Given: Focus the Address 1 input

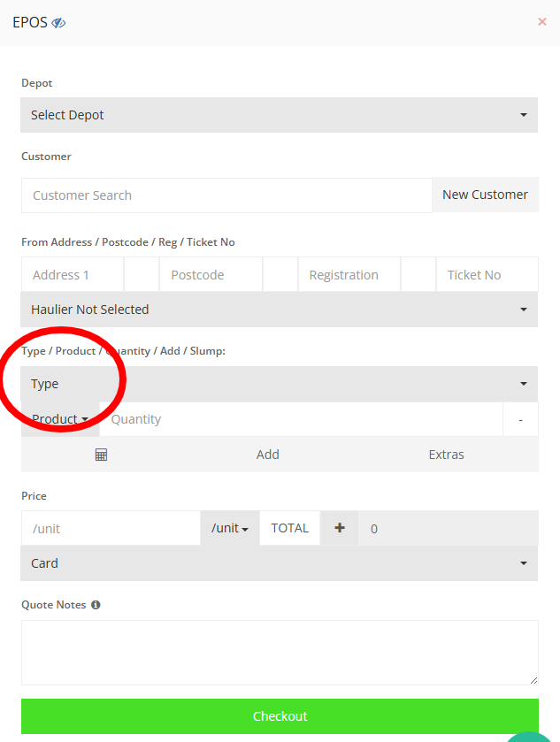Looking at the screenshot, I should (x=73, y=275).
